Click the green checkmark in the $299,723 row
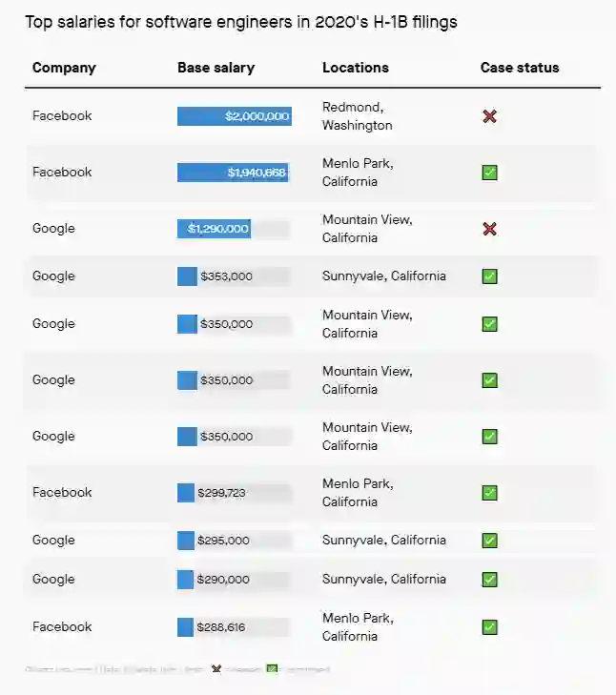Screen dimensions: 616x695 (489, 493)
